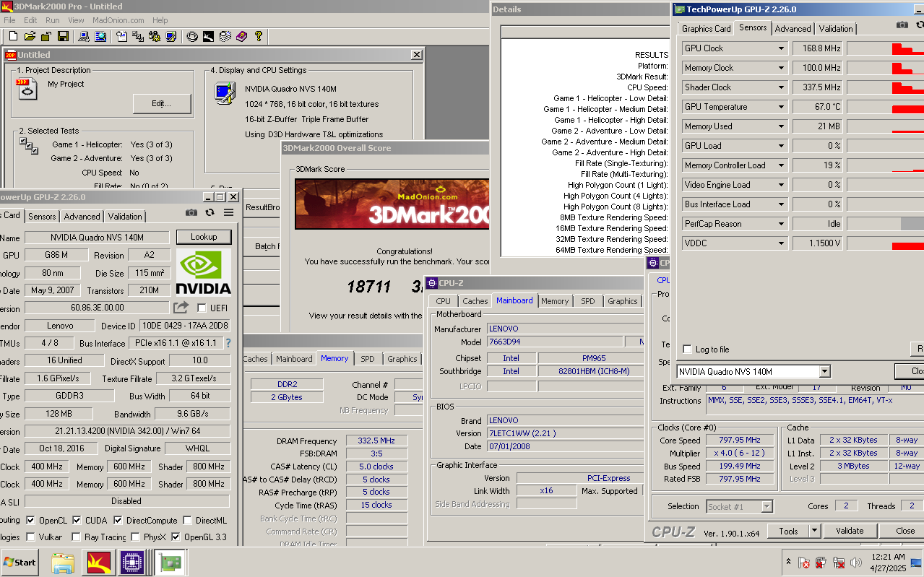Click the CPU-Z taskbar icon
Viewport: 924px width, 577px height.
coord(131,562)
